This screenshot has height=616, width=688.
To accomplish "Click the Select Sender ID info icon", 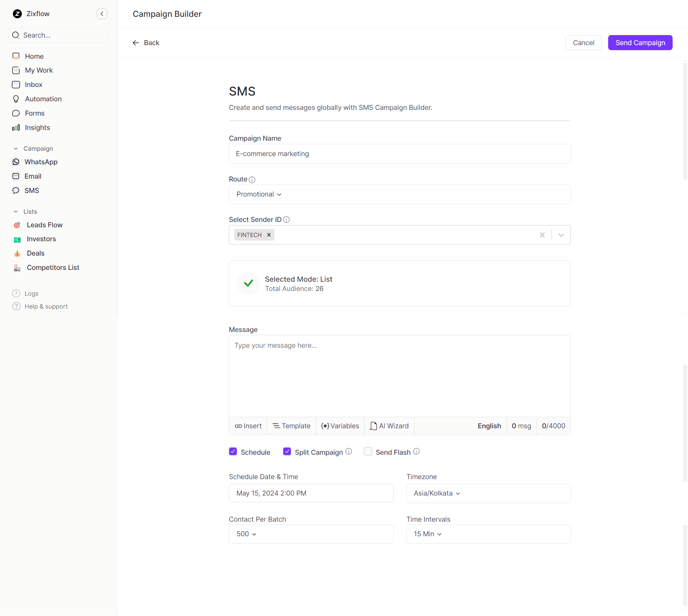I will [287, 220].
